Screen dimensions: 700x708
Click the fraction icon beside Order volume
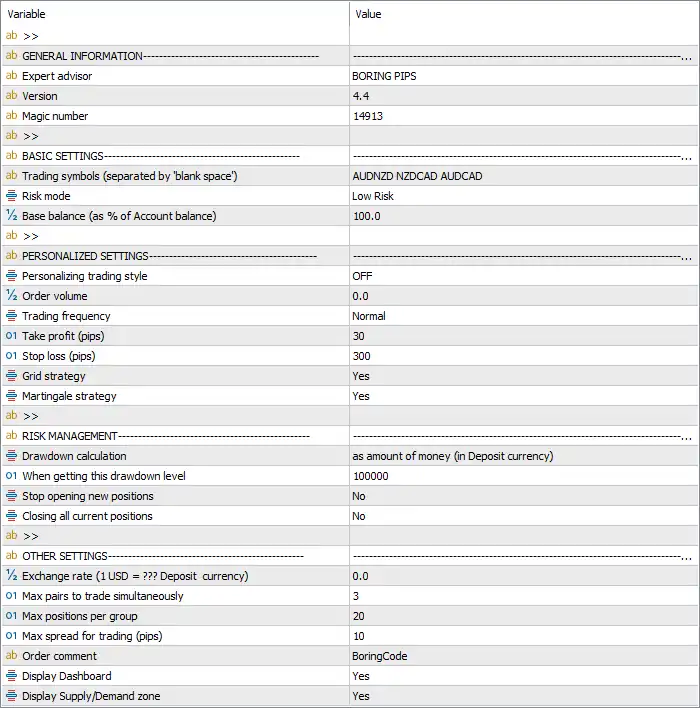[11, 295]
